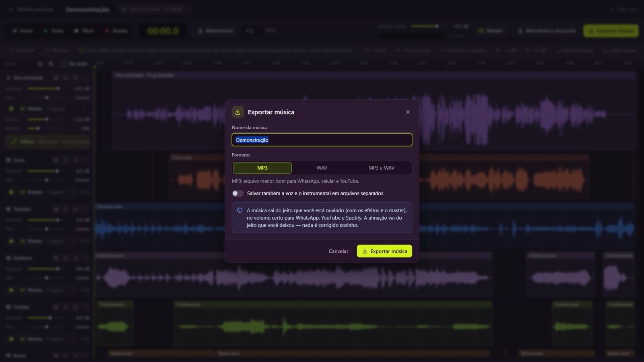Screen dimensions: 644x362
Task: Click the info icon in the note box
Action: (240, 210)
